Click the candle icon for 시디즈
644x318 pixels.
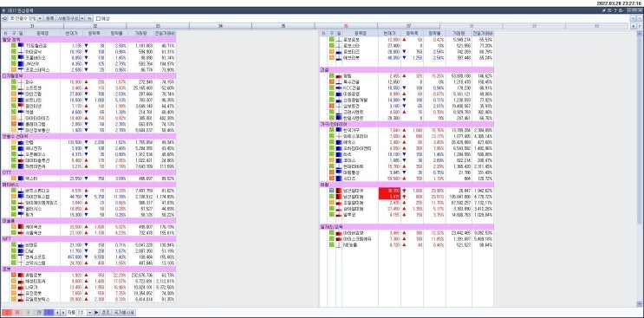[339, 178]
